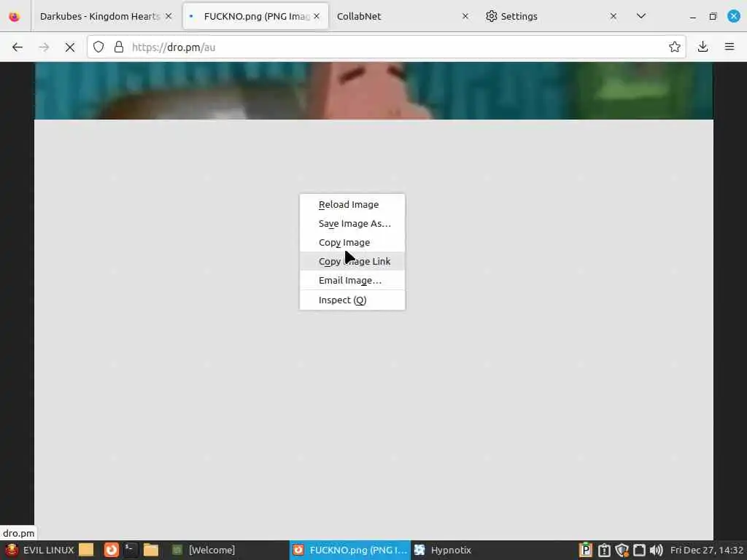This screenshot has width=747, height=560.
Task: Choose Reload Image from context menu
Action: point(352,204)
